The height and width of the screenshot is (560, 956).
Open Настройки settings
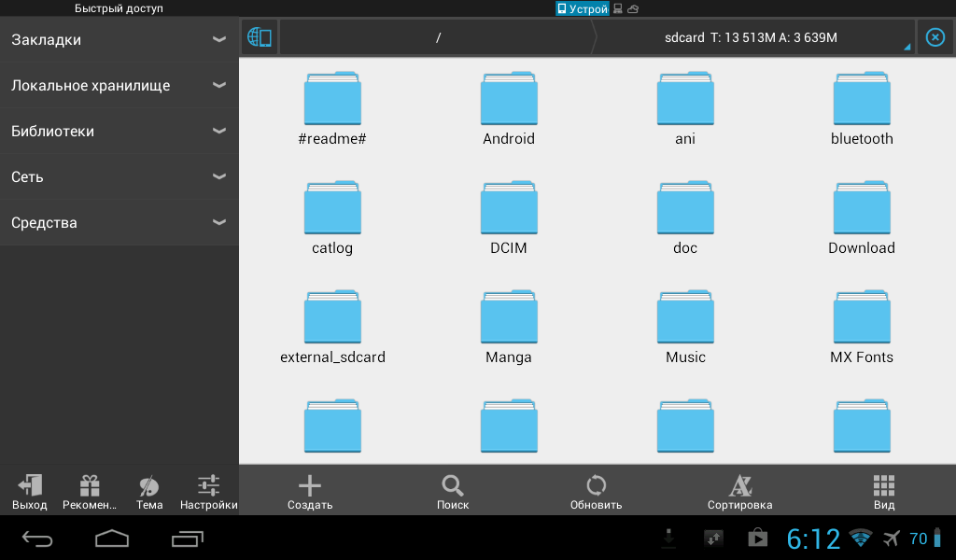pyautogui.click(x=208, y=492)
